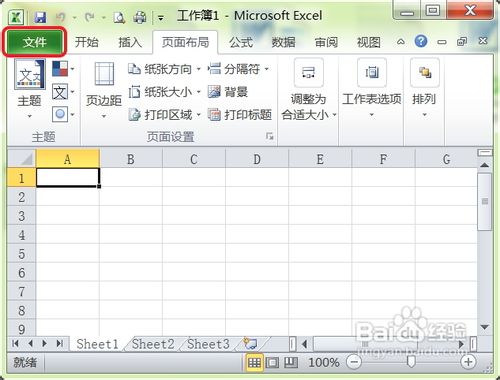Viewport: 500px width, 380px height.
Task: Switch to Page Break Preview in status bar
Action: 291,362
